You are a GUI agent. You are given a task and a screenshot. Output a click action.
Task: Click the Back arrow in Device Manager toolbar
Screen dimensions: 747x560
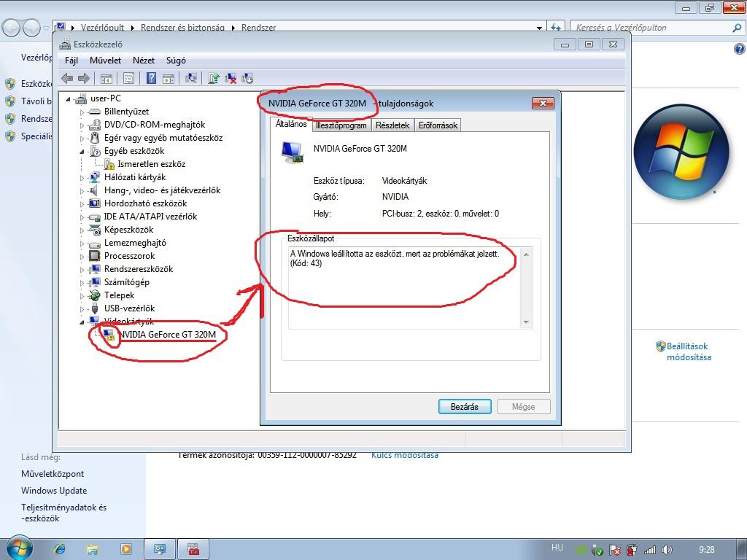[x=67, y=78]
